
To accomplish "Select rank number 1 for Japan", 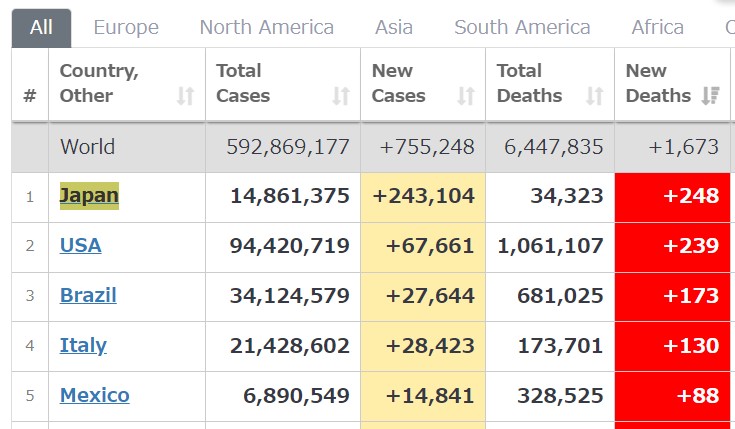I will click(30, 196).
